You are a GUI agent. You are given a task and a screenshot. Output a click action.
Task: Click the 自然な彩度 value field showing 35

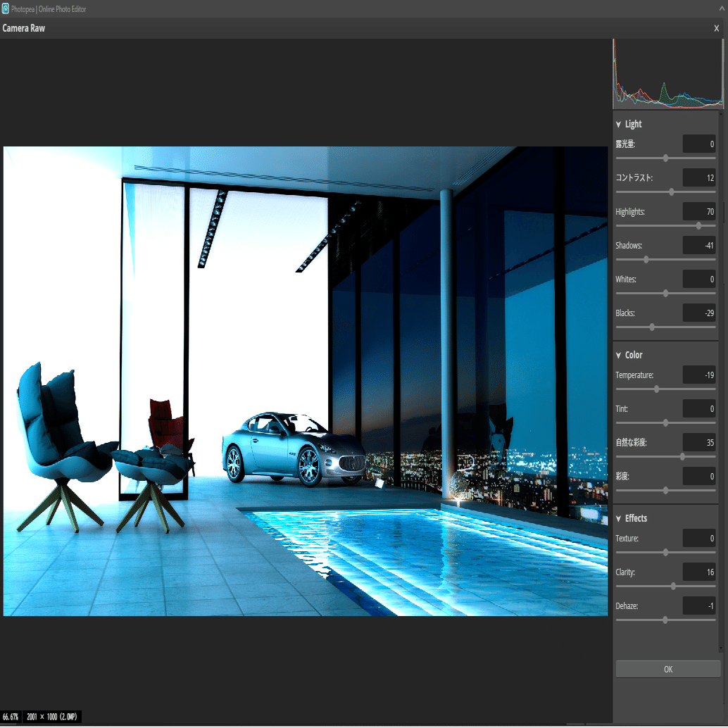tap(698, 442)
